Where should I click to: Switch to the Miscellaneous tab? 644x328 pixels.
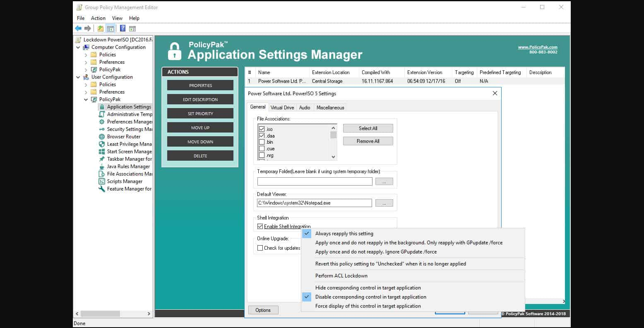(x=330, y=107)
